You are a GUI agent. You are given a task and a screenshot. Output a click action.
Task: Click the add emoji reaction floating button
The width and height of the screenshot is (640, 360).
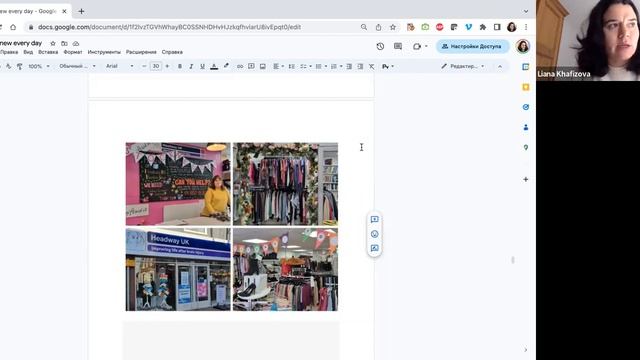coord(374,234)
